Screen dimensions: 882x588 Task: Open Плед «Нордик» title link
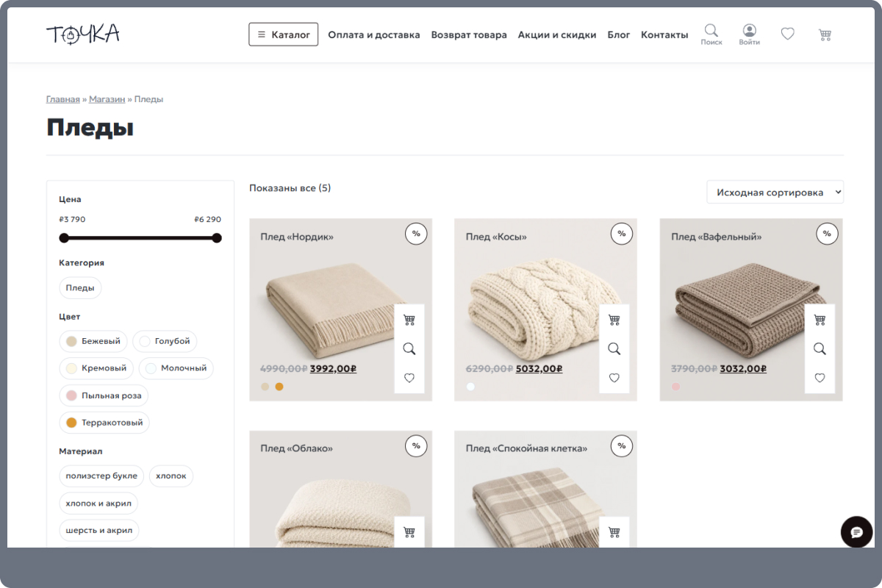point(297,237)
